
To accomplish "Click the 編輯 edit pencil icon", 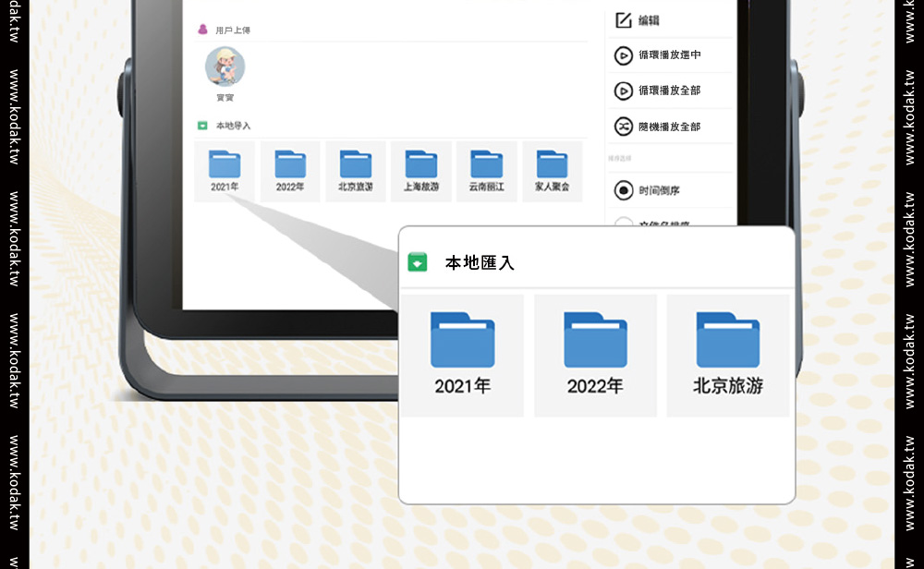I will click(x=624, y=20).
